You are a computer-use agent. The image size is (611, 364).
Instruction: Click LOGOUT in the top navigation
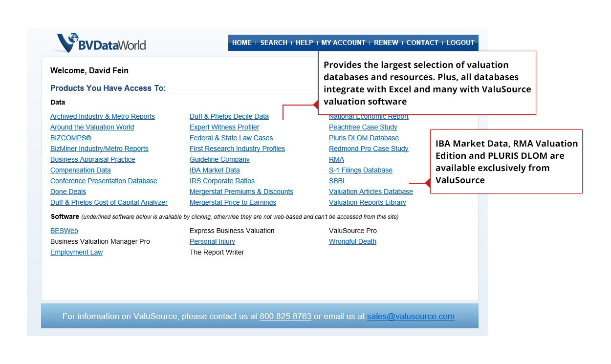point(460,43)
